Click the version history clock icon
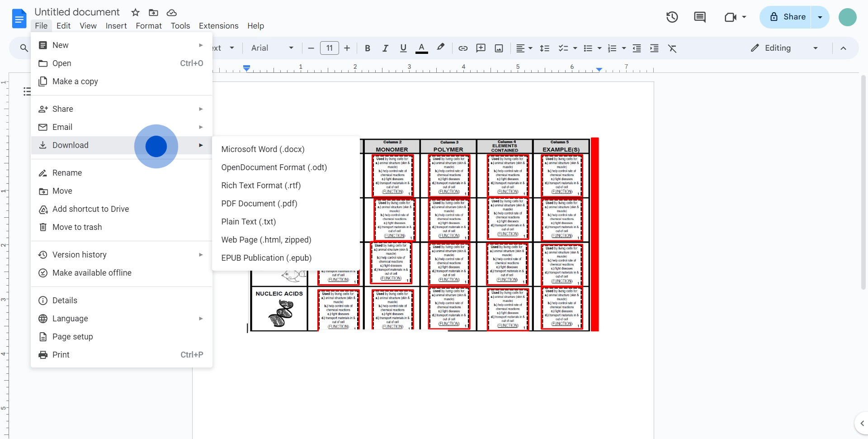Viewport: 868px width, 439px height. 672,17
